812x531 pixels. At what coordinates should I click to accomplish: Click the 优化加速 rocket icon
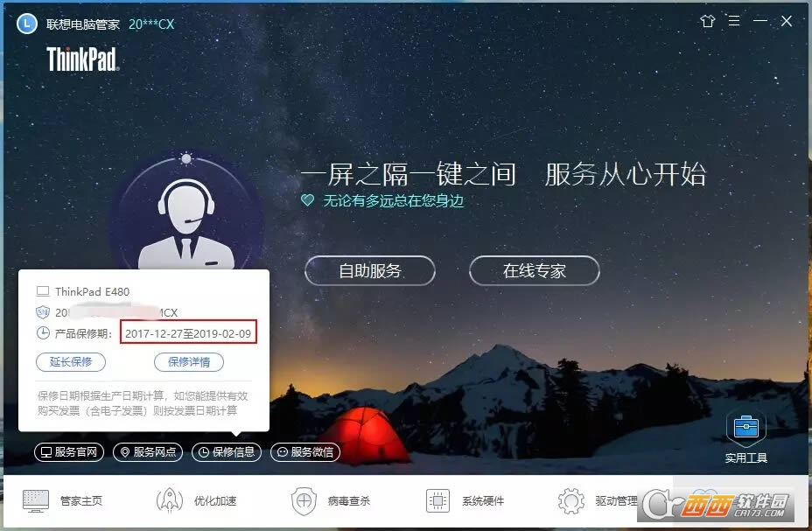[x=170, y=500]
